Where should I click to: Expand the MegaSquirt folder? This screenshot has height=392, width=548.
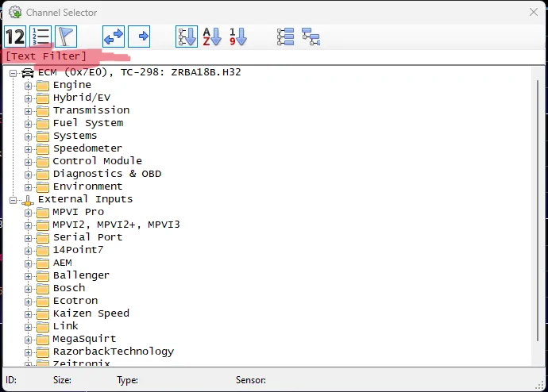coord(28,340)
